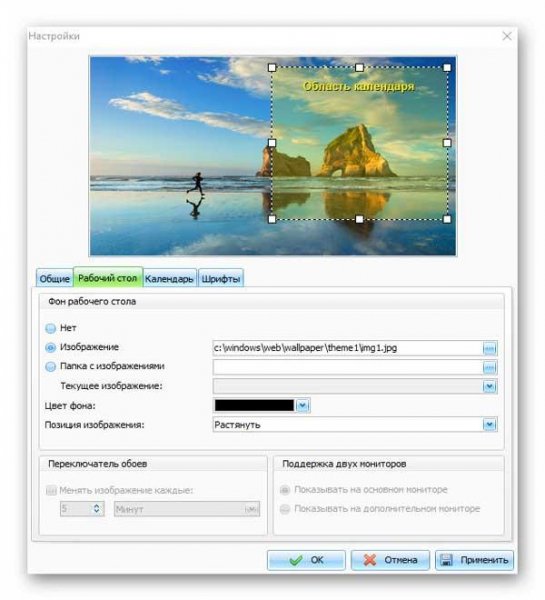The width and height of the screenshot is (545, 600).
Task: Click the top-left calendar area handle
Action: [x=272, y=68]
